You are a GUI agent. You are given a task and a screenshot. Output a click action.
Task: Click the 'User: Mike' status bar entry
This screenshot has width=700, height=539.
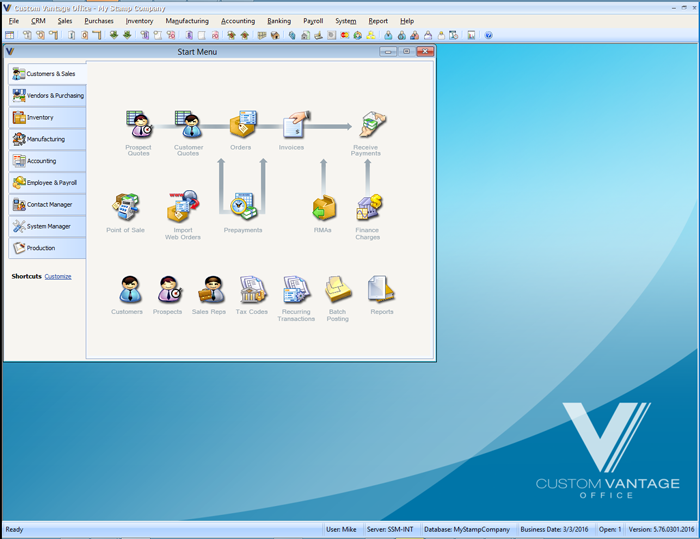click(341, 529)
